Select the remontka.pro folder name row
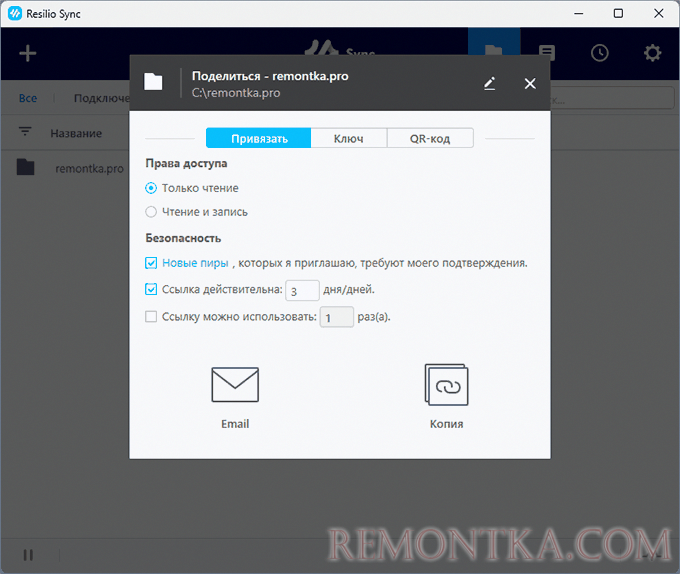The image size is (680, 574). click(x=89, y=169)
